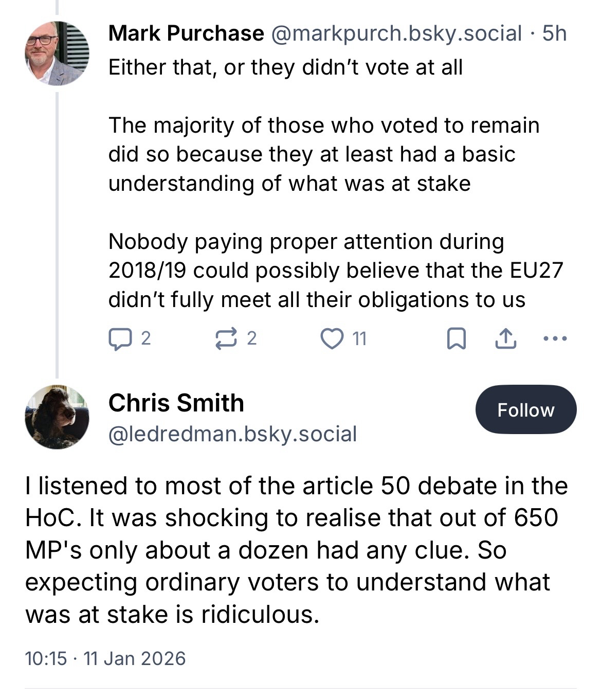The width and height of the screenshot is (601, 700).
Task: Open the @ledredman.bsky.social handle link
Action: [x=232, y=434]
